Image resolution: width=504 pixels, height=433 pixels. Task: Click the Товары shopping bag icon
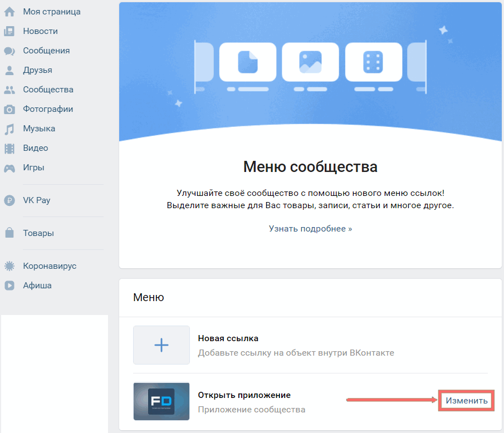tap(9, 233)
